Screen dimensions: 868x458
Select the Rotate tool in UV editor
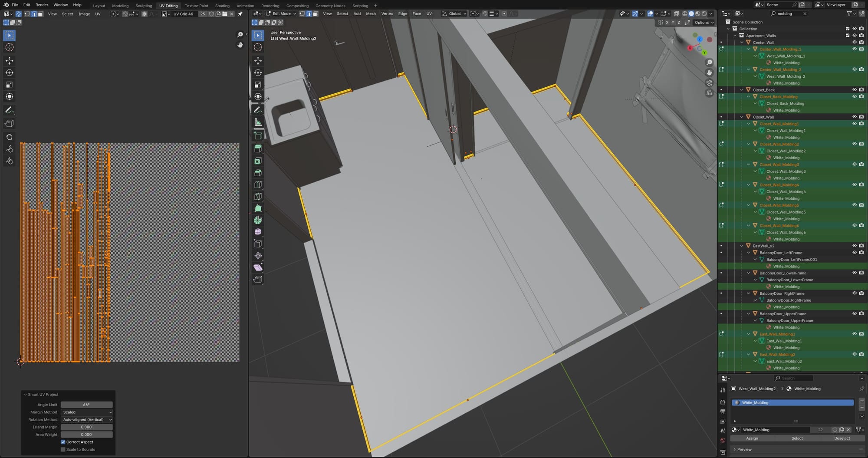9,72
